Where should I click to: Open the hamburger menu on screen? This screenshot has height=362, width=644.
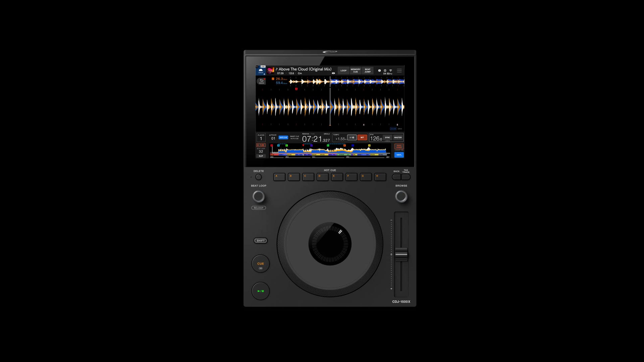[399, 71]
